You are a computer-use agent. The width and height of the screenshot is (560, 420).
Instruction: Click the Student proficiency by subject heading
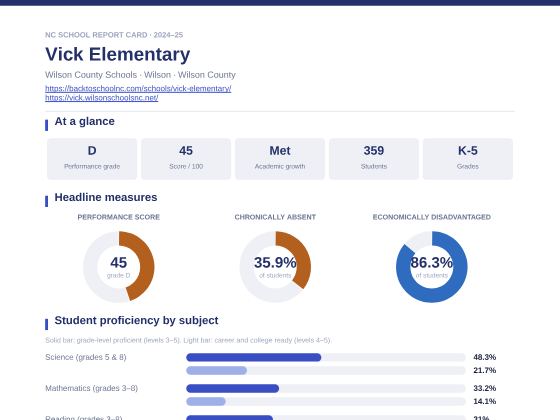click(x=136, y=320)
